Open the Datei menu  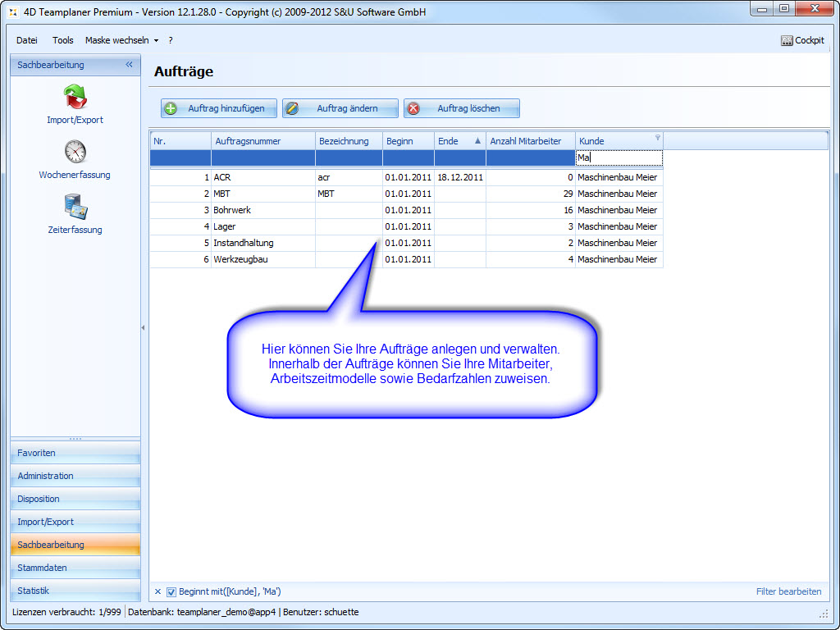click(27, 40)
